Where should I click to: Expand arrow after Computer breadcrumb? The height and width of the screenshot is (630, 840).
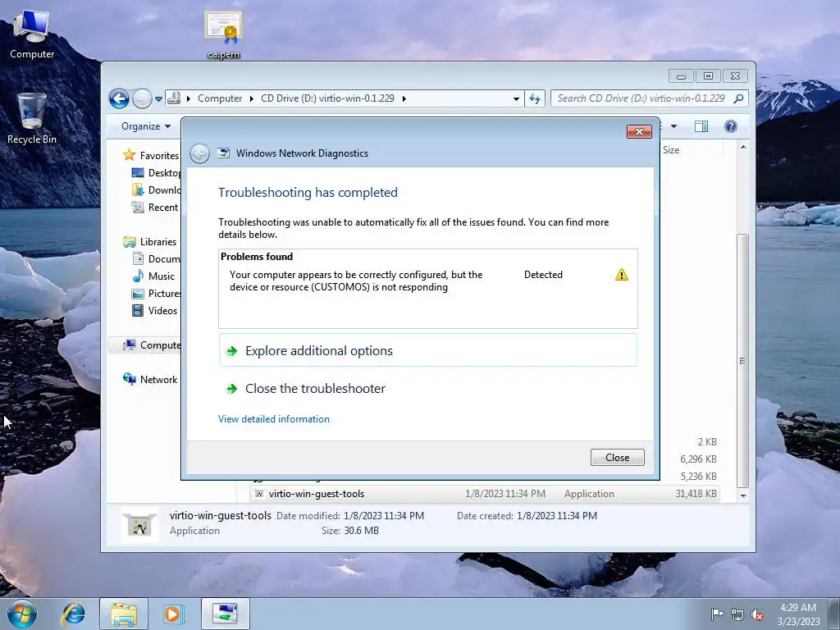click(251, 98)
